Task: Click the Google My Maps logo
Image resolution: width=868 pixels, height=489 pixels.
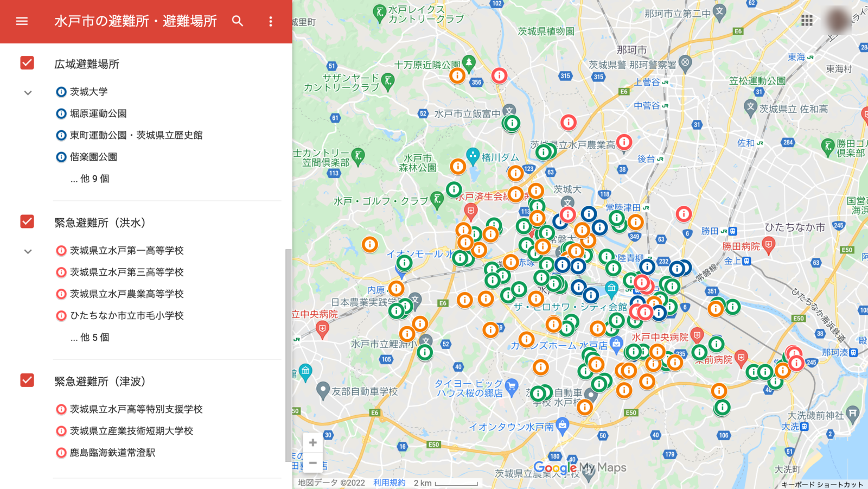Action: pyautogui.click(x=579, y=468)
